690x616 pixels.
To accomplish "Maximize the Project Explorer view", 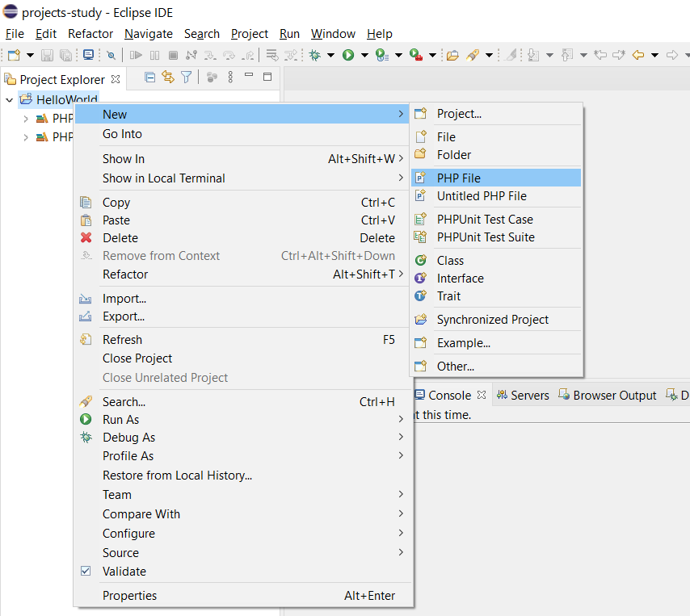I will pyautogui.click(x=267, y=77).
